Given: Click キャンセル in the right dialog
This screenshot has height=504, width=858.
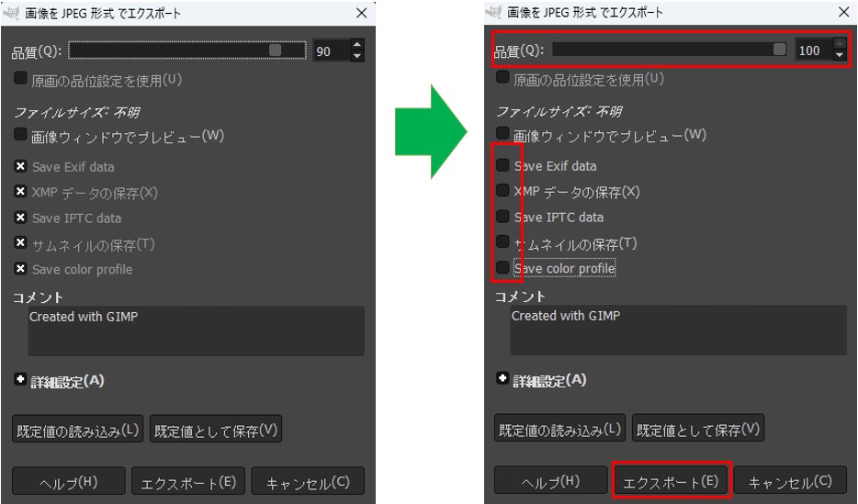Looking at the screenshot, I should coord(790,480).
